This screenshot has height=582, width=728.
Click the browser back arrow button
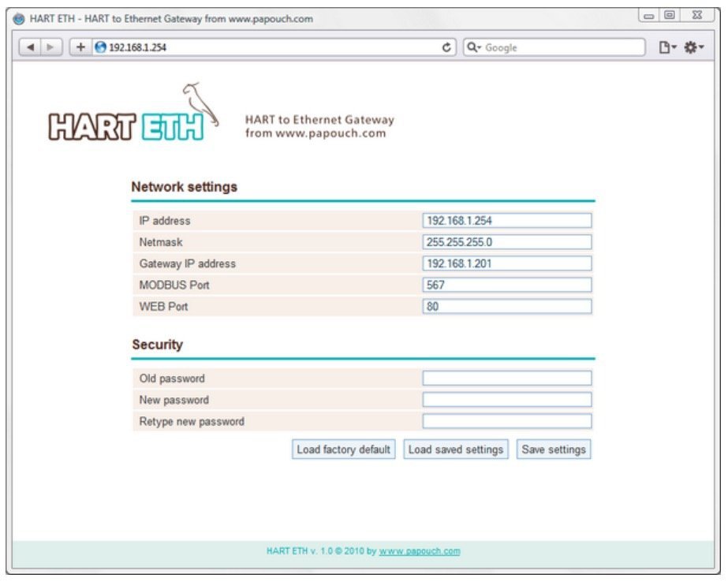point(30,47)
